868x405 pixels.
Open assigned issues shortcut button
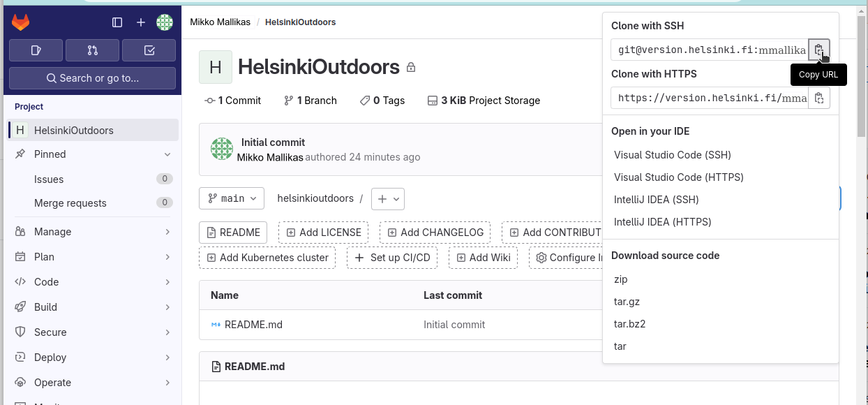[x=36, y=50]
